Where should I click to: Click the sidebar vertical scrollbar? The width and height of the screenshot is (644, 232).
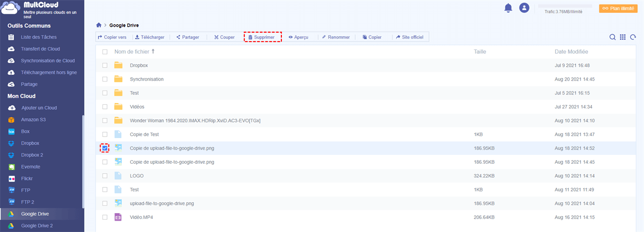click(x=83, y=162)
